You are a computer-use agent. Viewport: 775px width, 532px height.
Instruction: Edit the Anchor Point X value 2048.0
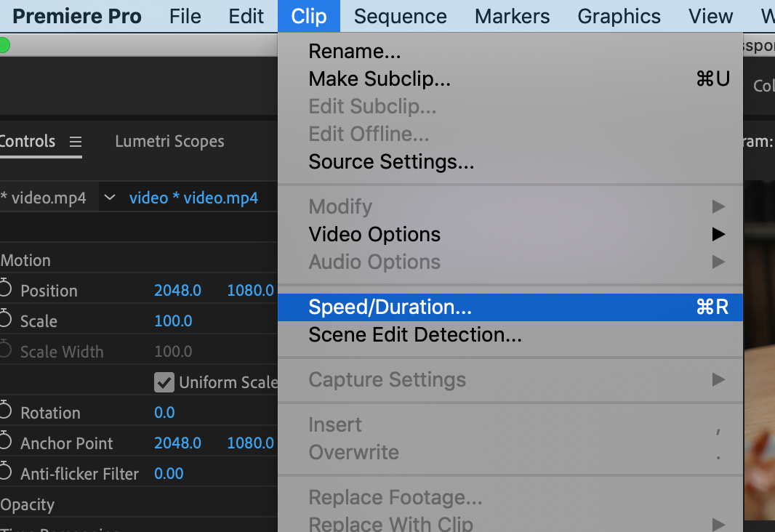177,443
